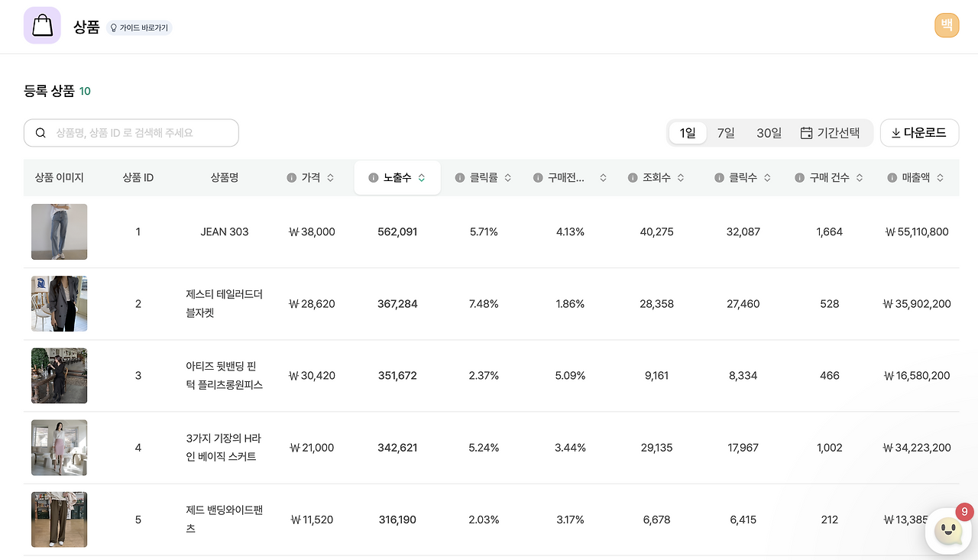
Task: Open the 가이드 바로가기 link
Action: [139, 27]
